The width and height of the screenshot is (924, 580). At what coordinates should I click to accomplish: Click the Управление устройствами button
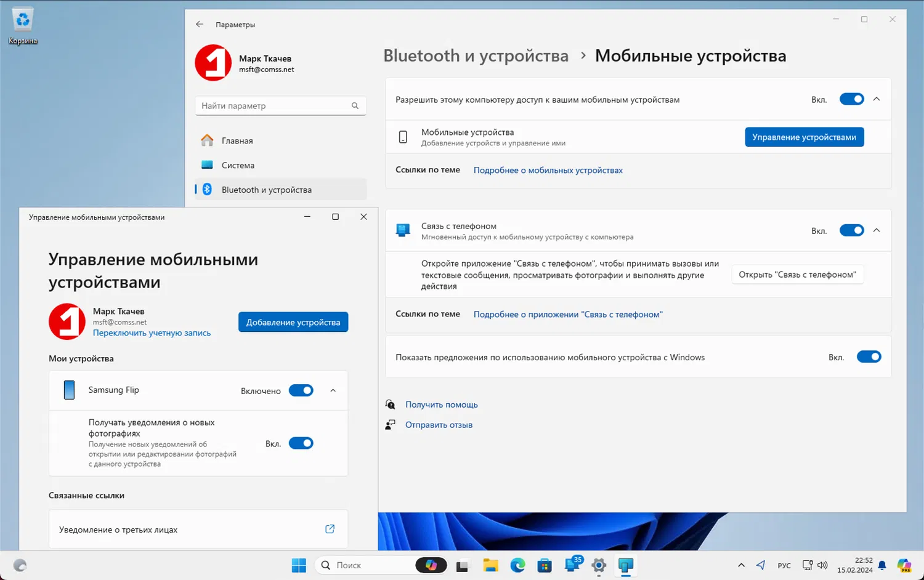point(804,137)
